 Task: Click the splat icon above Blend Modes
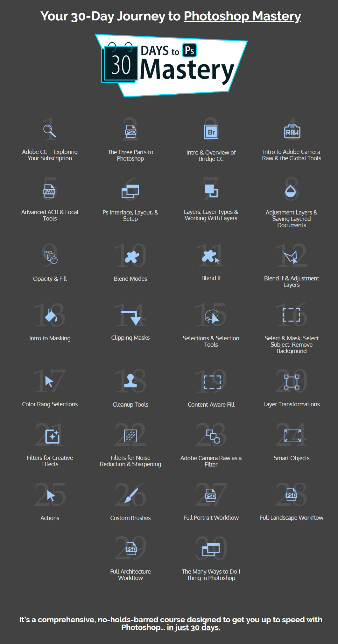point(132,257)
